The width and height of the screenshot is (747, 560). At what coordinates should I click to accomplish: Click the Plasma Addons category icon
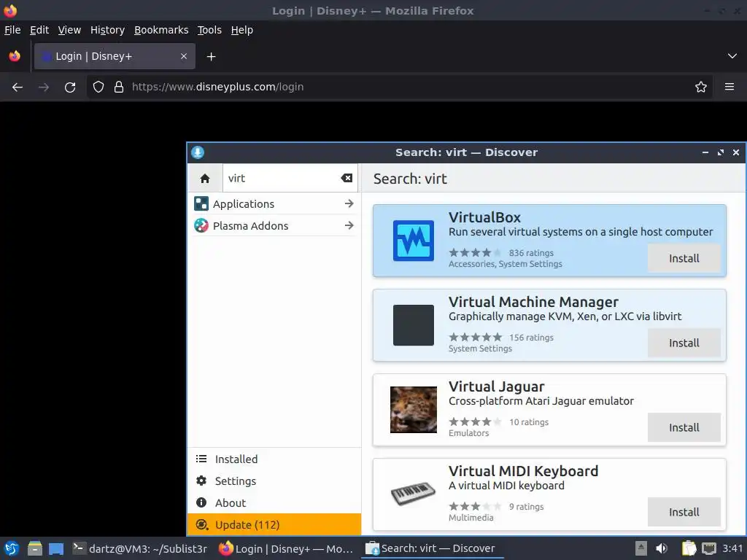point(201,225)
